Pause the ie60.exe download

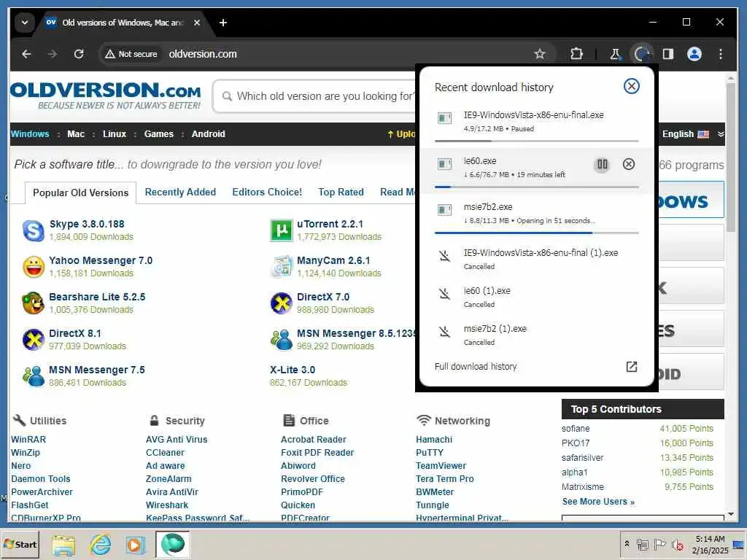click(602, 164)
